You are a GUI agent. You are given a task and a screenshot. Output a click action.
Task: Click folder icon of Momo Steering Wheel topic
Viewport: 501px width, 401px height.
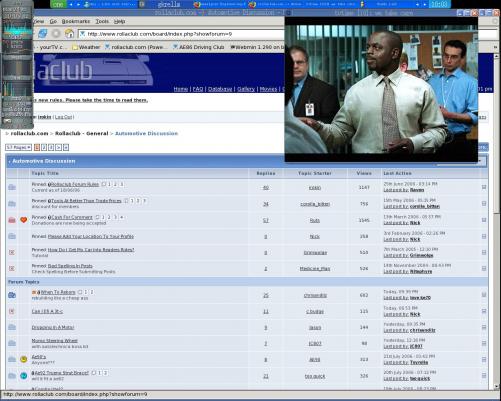tap(12, 343)
